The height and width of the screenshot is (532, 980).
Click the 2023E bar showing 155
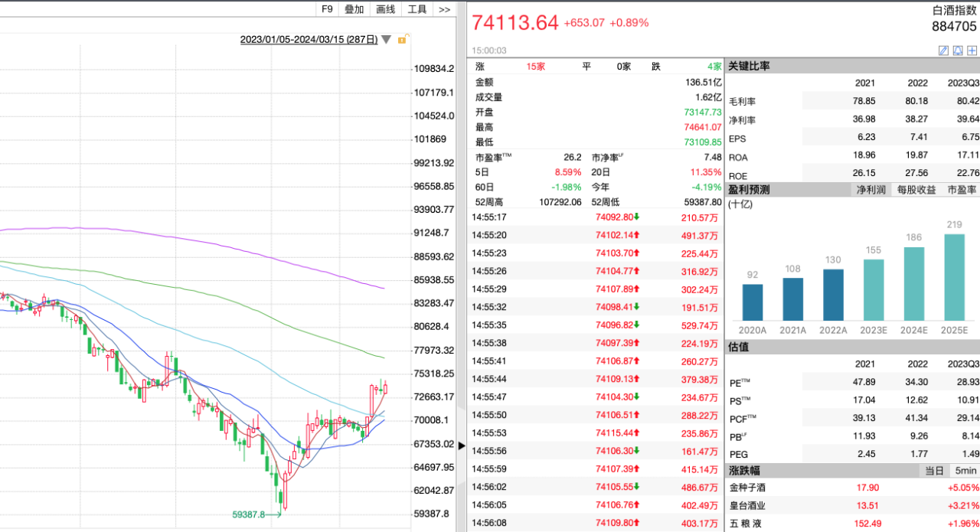tap(874, 290)
